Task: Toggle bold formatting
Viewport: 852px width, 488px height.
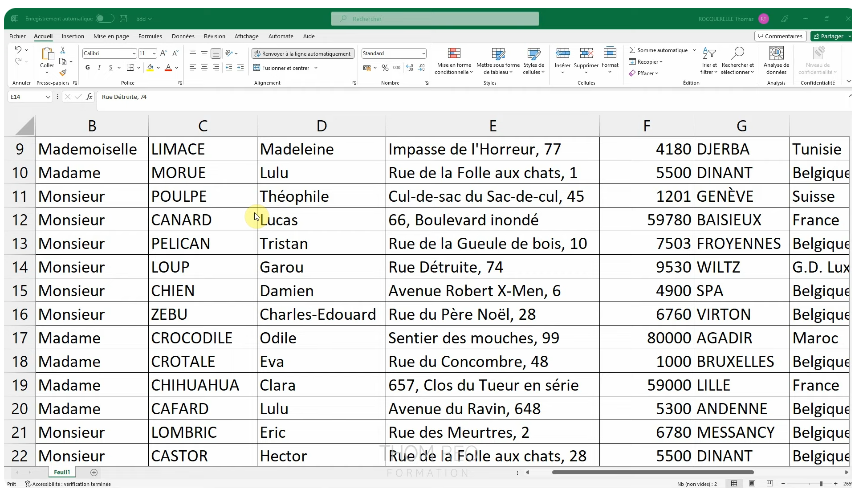Action: point(87,68)
